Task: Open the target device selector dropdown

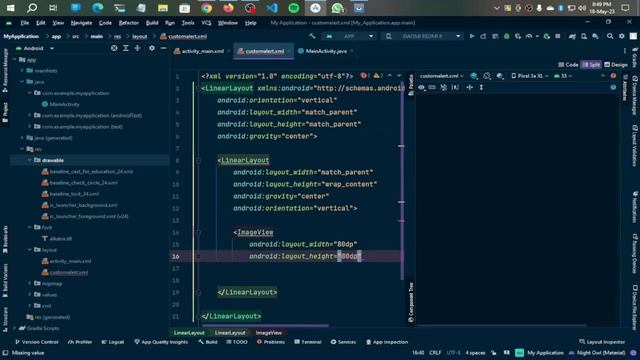Action: 423,36
